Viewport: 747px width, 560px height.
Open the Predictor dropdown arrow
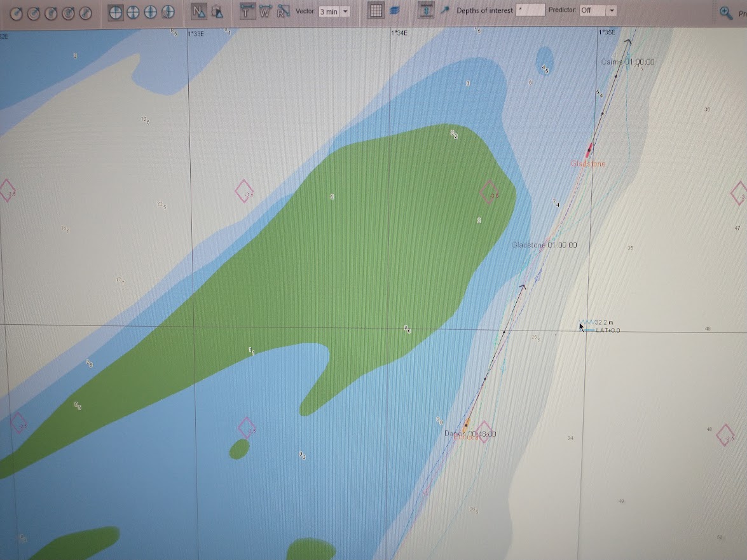[x=611, y=11]
